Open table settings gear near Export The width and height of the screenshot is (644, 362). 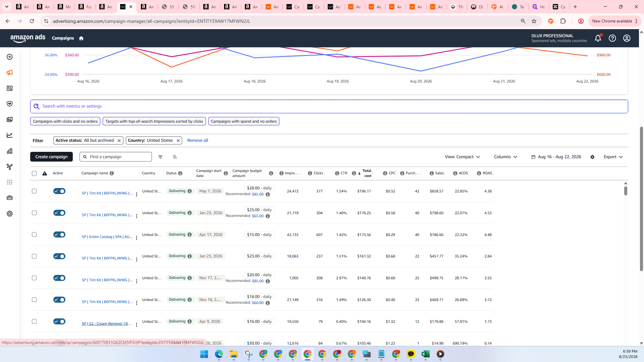pos(592,157)
